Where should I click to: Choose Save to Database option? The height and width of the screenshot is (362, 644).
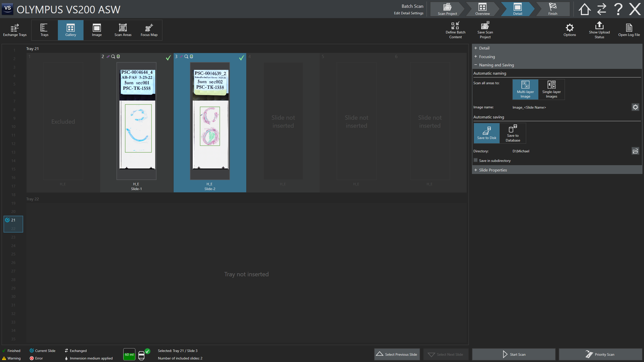click(513, 133)
